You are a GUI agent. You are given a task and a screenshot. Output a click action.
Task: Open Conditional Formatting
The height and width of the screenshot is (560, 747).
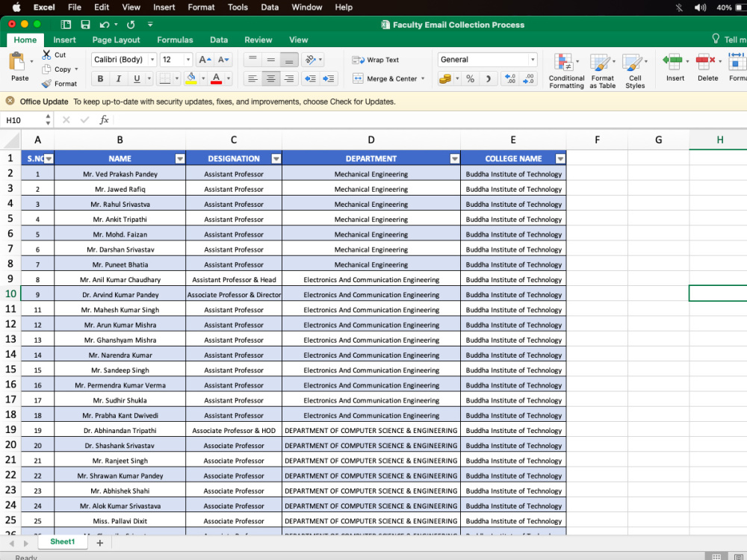click(x=566, y=70)
